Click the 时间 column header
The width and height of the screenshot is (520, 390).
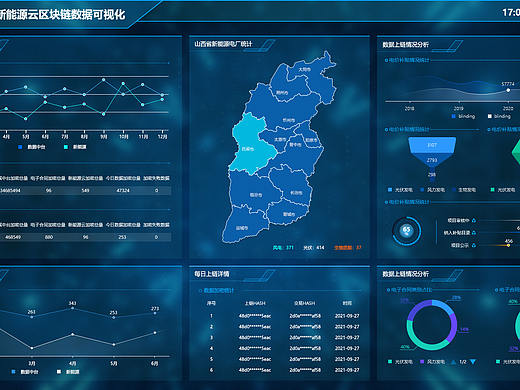coord(347,303)
